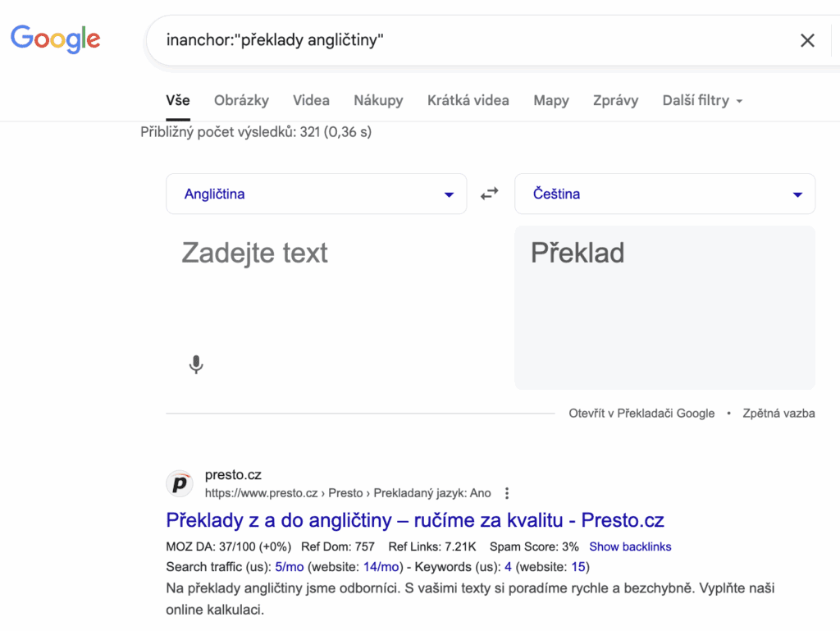The height and width of the screenshot is (631, 840).
Task: Clear the search query with X
Action: point(807,40)
